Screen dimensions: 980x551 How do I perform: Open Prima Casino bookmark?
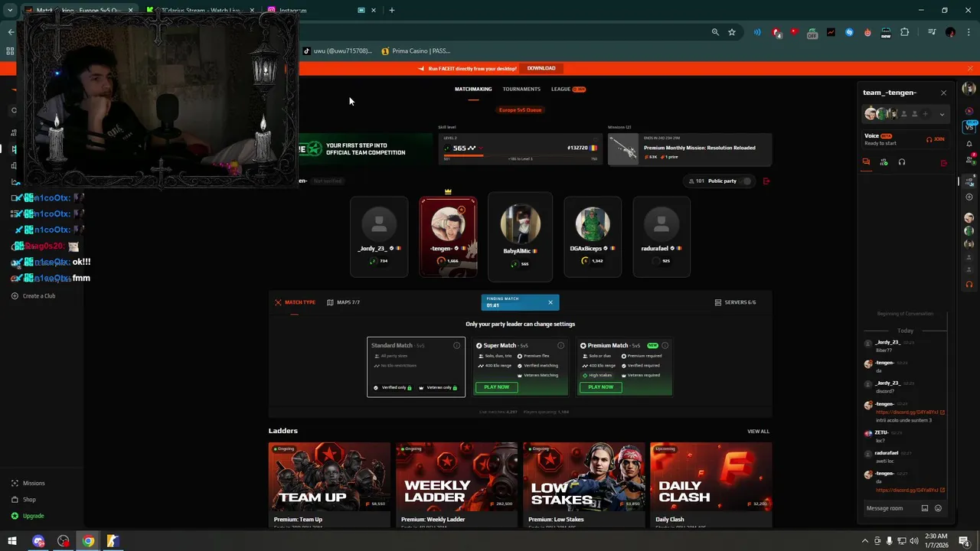(416, 51)
